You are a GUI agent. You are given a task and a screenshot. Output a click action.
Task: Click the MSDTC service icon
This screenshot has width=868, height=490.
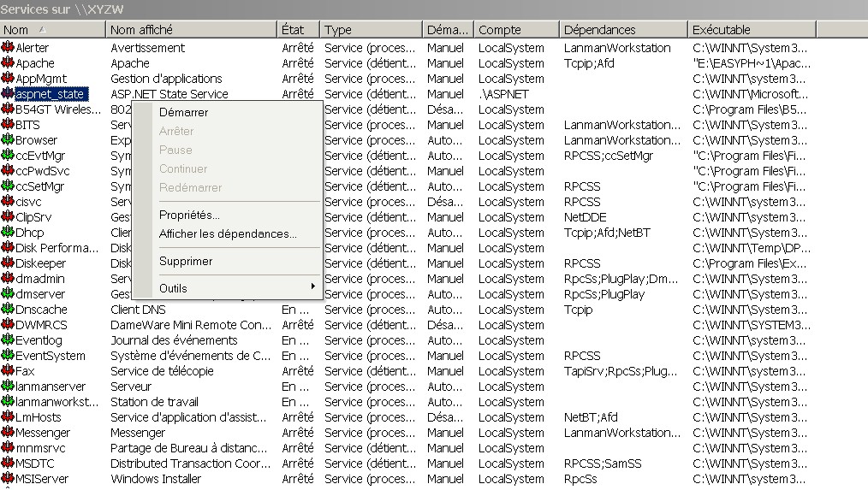click(x=8, y=463)
